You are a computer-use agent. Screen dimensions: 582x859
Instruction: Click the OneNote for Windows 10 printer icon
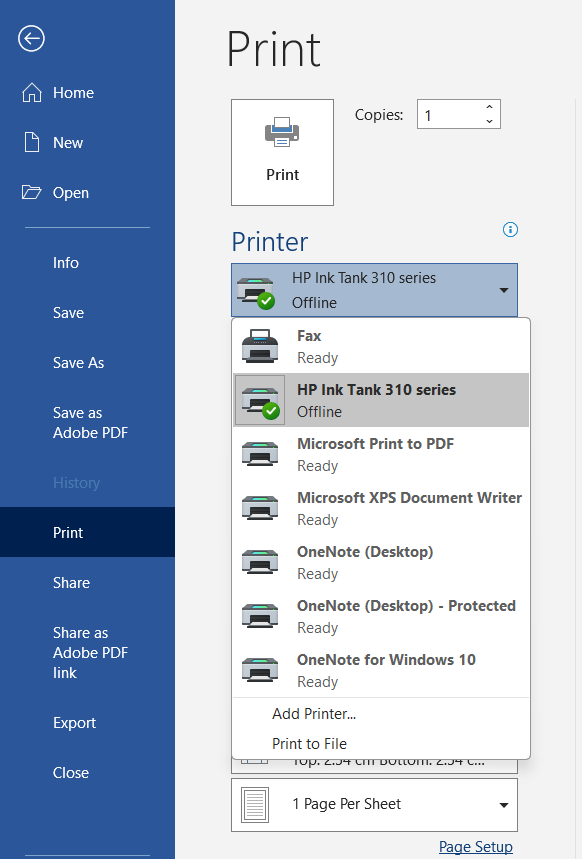(x=260, y=669)
